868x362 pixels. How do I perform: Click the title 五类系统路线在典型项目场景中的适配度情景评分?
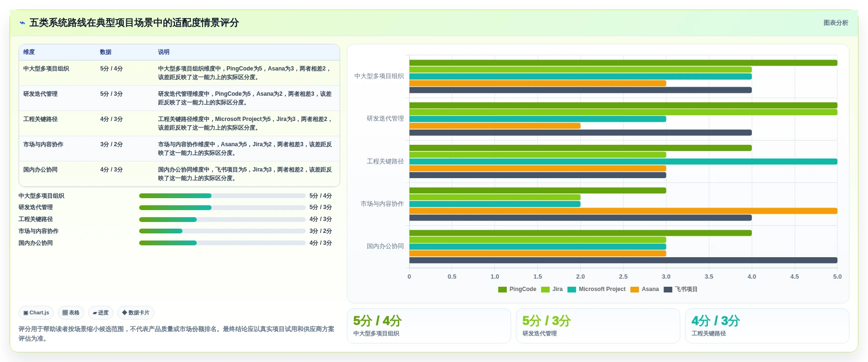pos(134,23)
